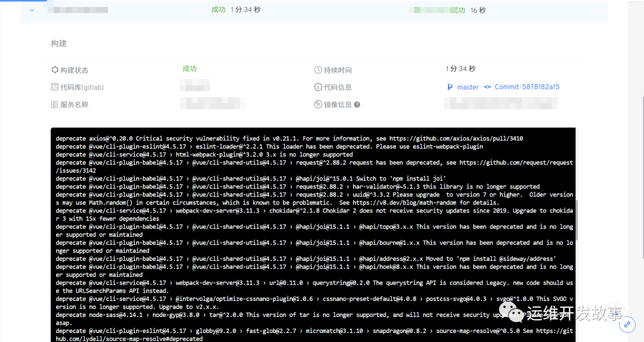Open the 镜像信息 help question mark
Image resolution: width=644 pixels, height=342 pixels.
[x=357, y=104]
